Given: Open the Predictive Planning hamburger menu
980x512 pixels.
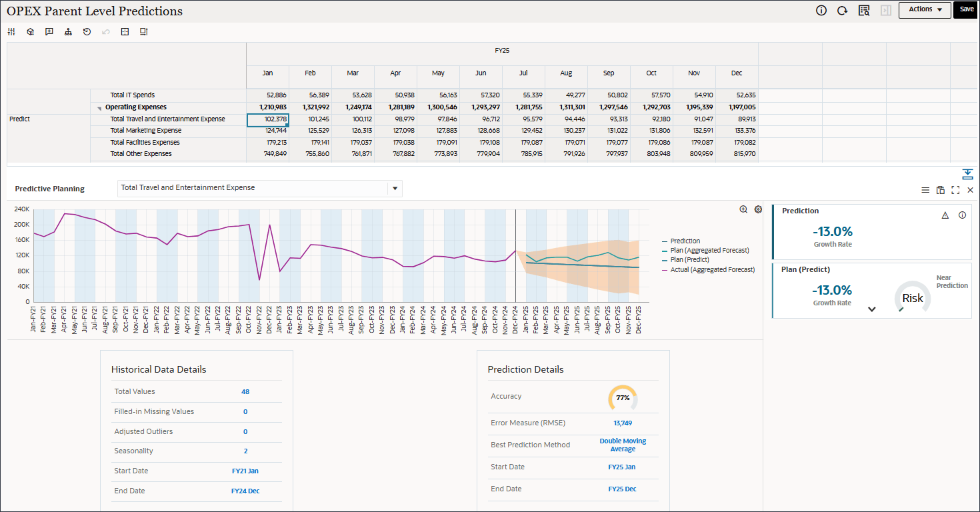Looking at the screenshot, I should pos(925,190).
